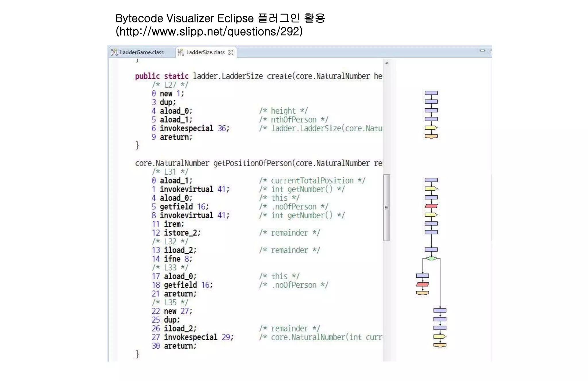588x381 pixels.
Task: Click orange return node in create method graph
Action: click(x=431, y=136)
